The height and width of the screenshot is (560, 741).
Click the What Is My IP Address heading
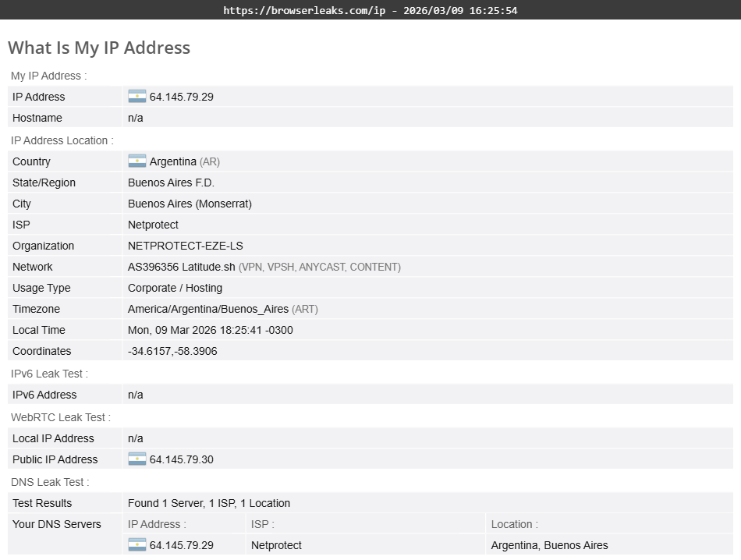tap(99, 48)
